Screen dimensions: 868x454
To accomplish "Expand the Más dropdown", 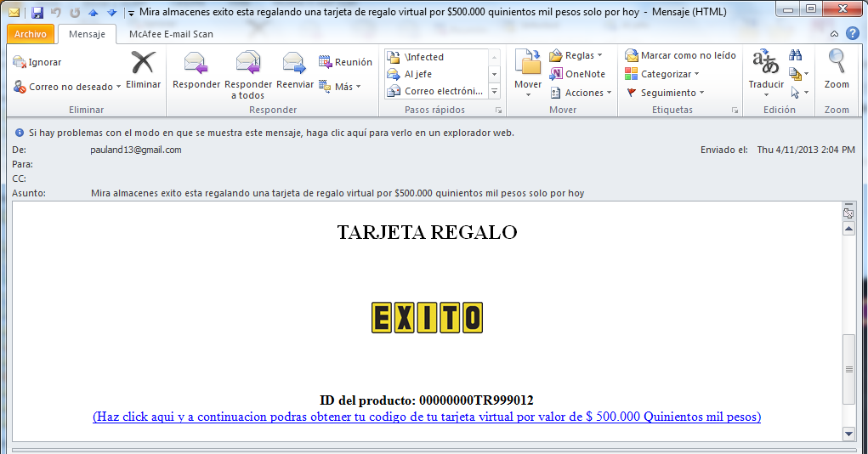I will pyautogui.click(x=340, y=87).
